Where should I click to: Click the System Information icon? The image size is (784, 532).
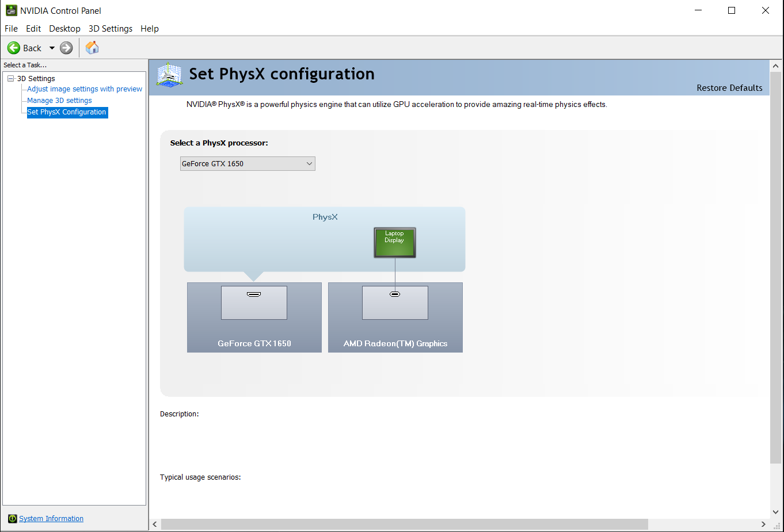tap(13, 519)
